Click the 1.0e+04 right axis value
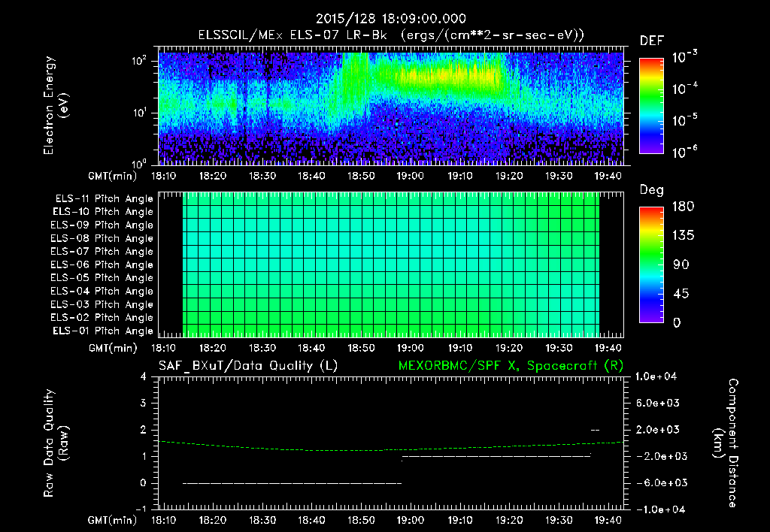Viewport: 770px width, 532px height. point(656,376)
